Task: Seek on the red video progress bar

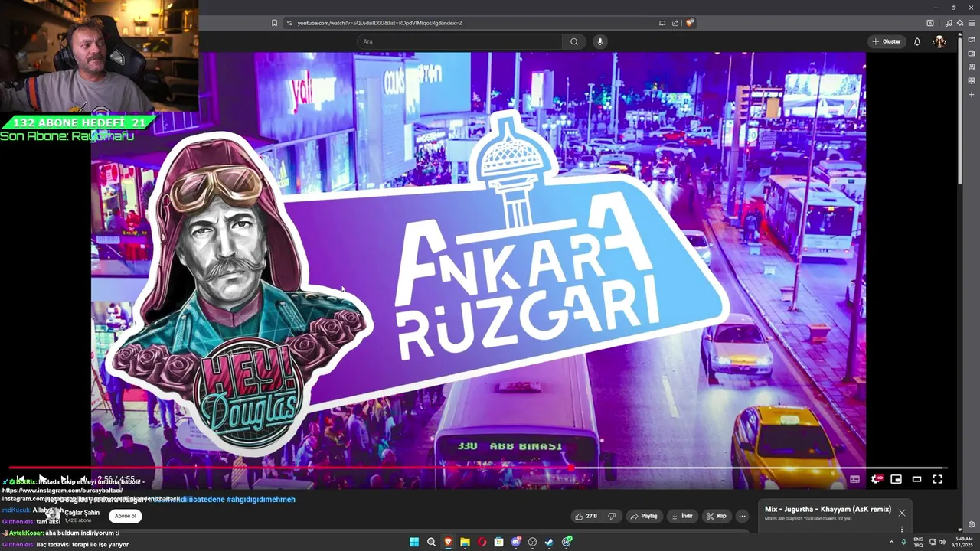Action: pyautogui.click(x=479, y=468)
